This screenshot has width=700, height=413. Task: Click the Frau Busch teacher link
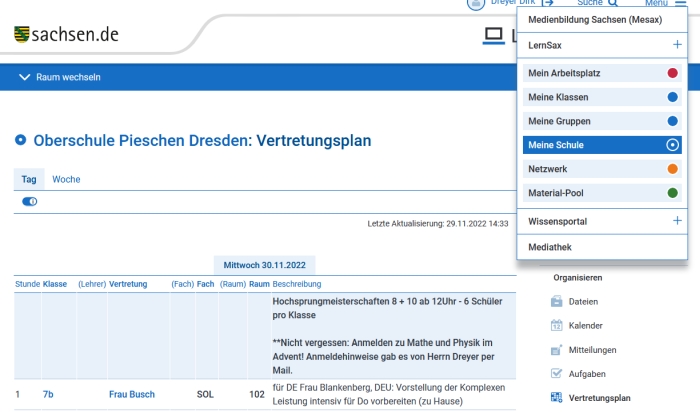(x=132, y=395)
